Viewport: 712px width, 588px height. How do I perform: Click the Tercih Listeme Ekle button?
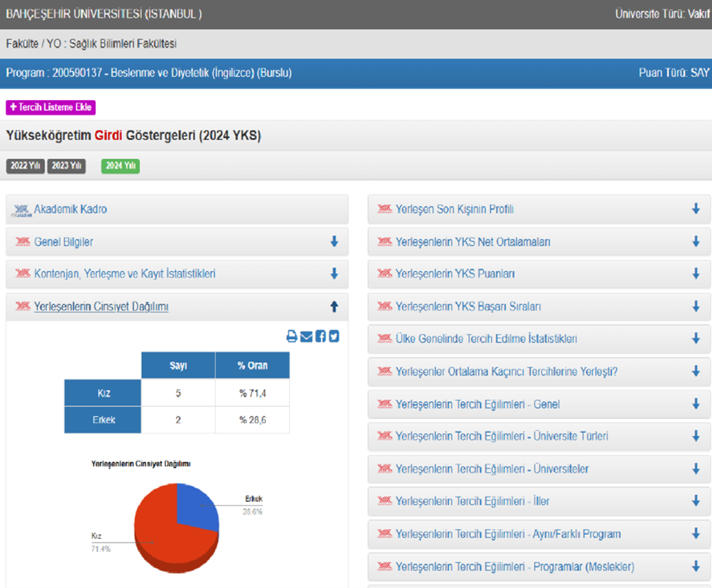[x=50, y=108]
